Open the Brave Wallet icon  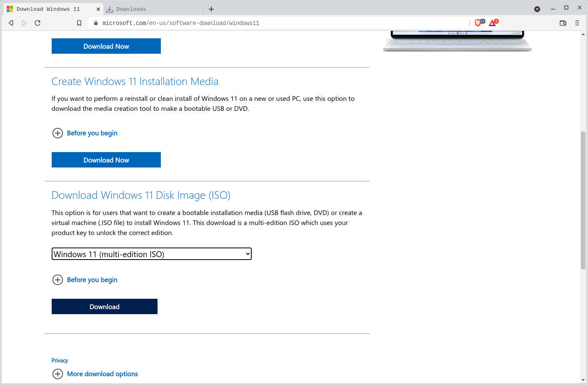563,23
